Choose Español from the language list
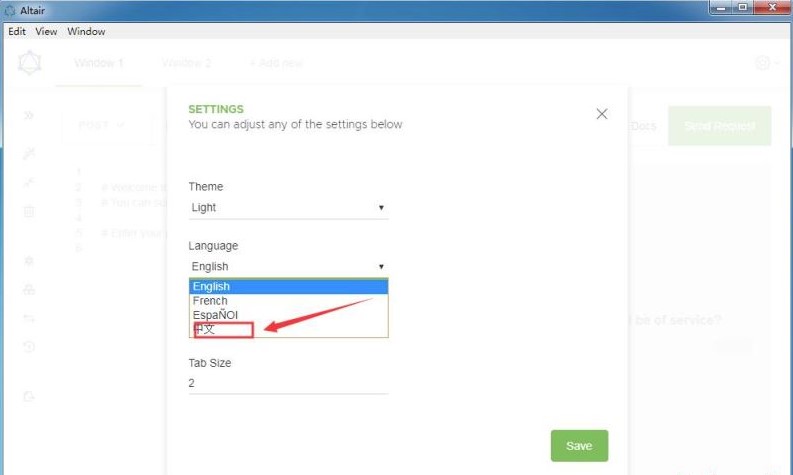The image size is (793, 475). coord(288,315)
